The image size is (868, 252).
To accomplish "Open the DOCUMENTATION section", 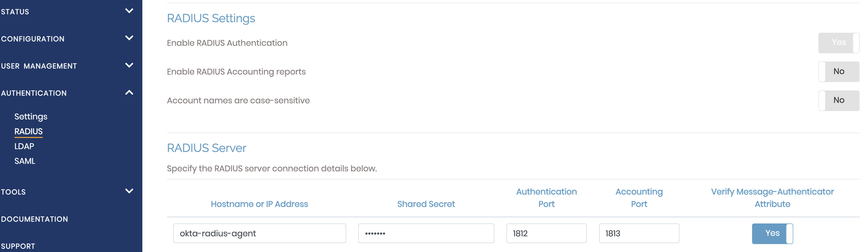I will point(34,219).
